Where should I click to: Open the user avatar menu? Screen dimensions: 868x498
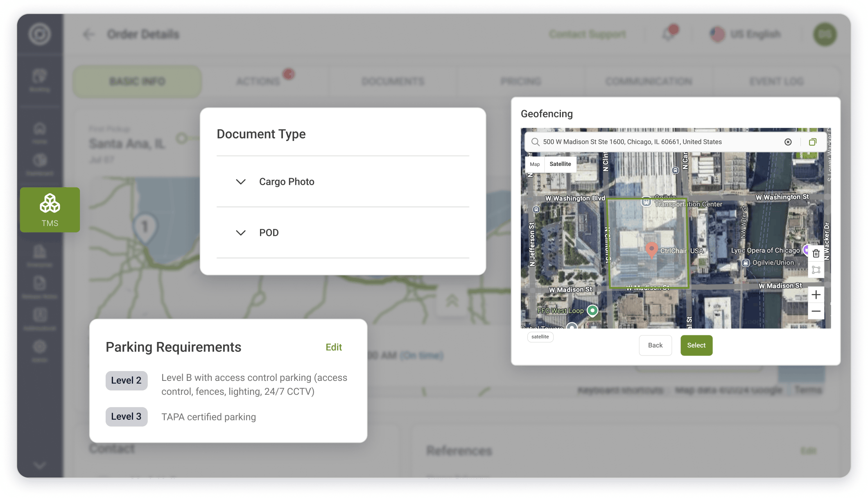pos(825,34)
